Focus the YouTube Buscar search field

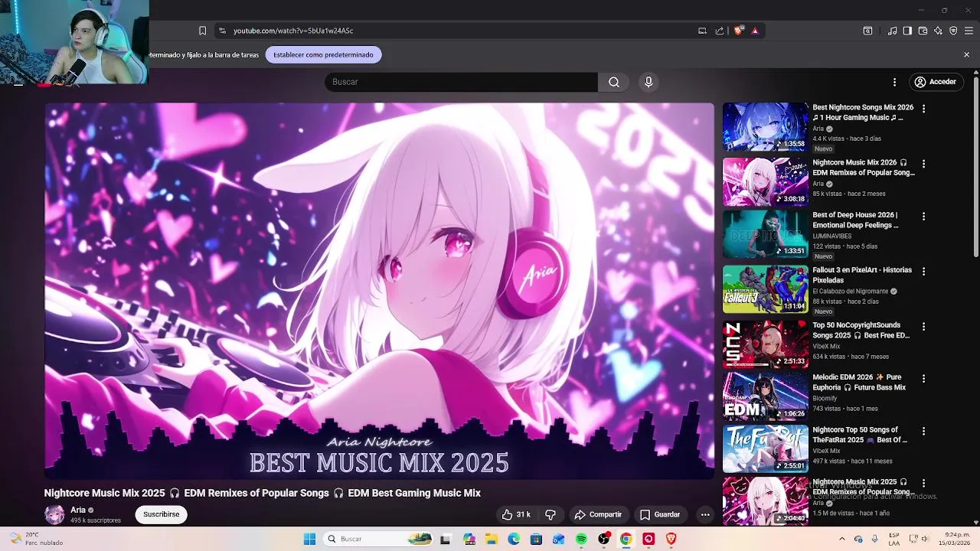pos(462,82)
